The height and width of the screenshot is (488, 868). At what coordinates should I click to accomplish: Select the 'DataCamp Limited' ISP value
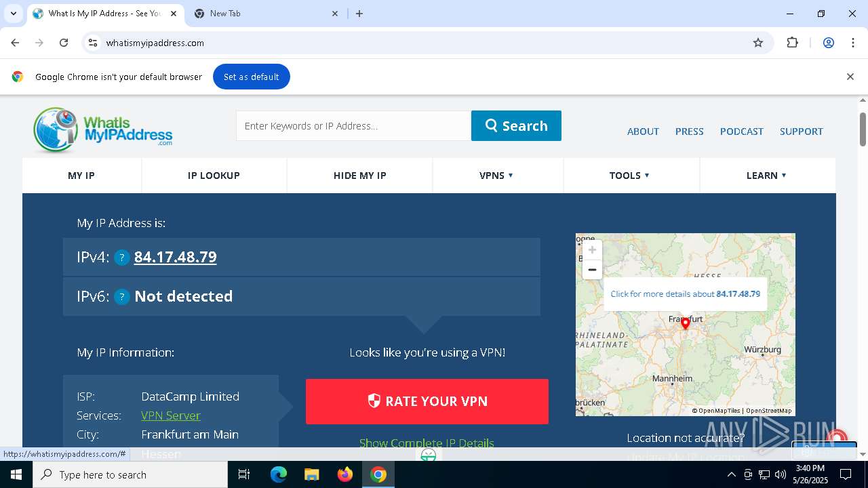click(x=191, y=396)
